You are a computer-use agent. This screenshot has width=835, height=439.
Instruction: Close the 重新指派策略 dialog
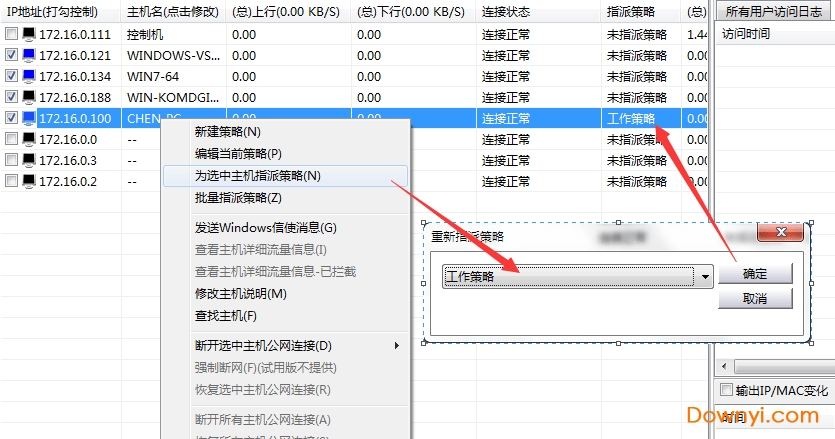(x=781, y=235)
